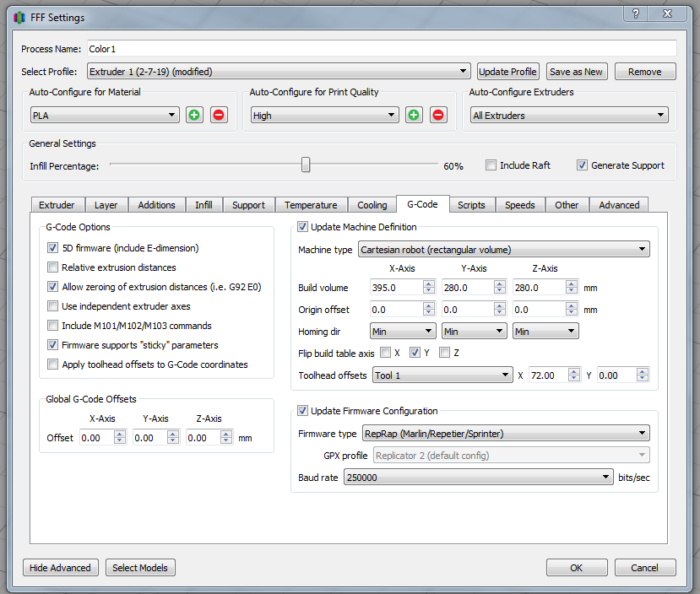Toggle 5D firmware checkbox
Image resolution: width=700 pixels, height=594 pixels.
pyautogui.click(x=52, y=247)
